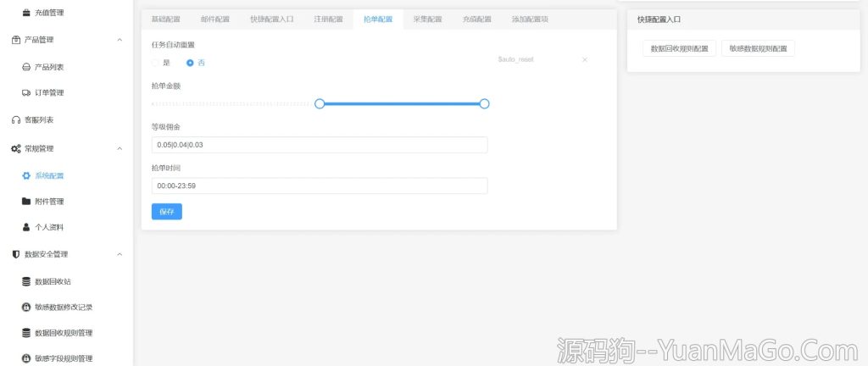Open the 添加配置项 tab
Image resolution: width=868 pixels, height=366 pixels.
[x=531, y=19]
